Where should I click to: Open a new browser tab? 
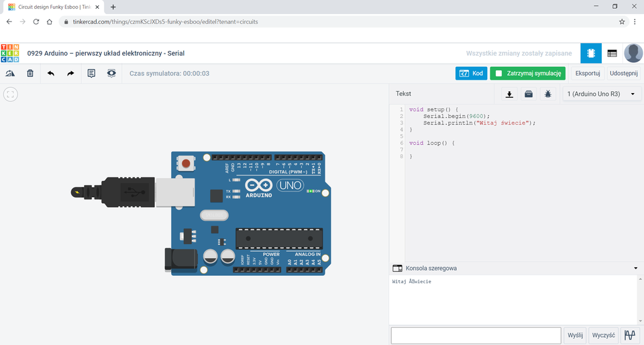coord(113,7)
